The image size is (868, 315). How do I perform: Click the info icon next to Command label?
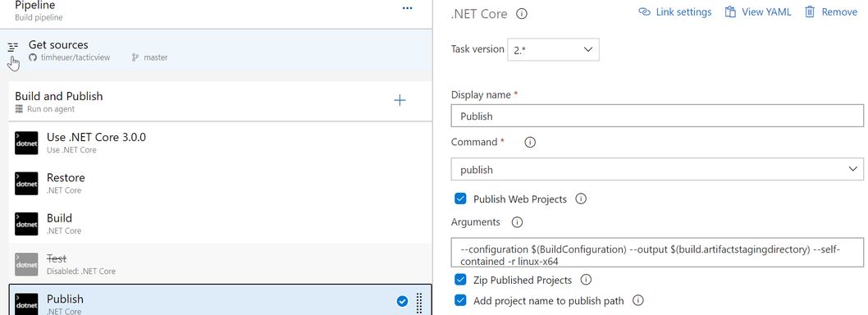click(x=530, y=142)
